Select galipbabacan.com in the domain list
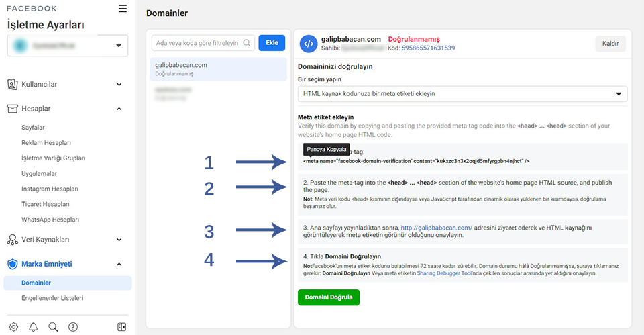The width and height of the screenshot is (644, 335). coord(218,69)
